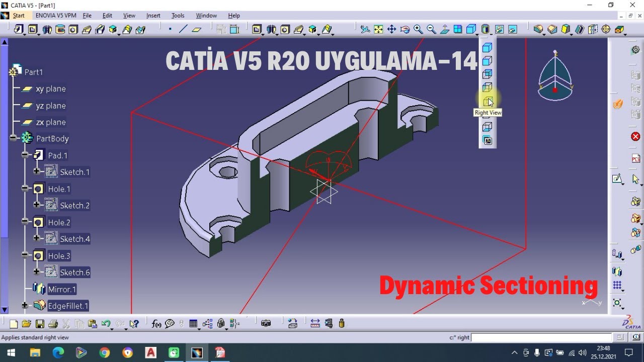Open the File menu

point(87,16)
